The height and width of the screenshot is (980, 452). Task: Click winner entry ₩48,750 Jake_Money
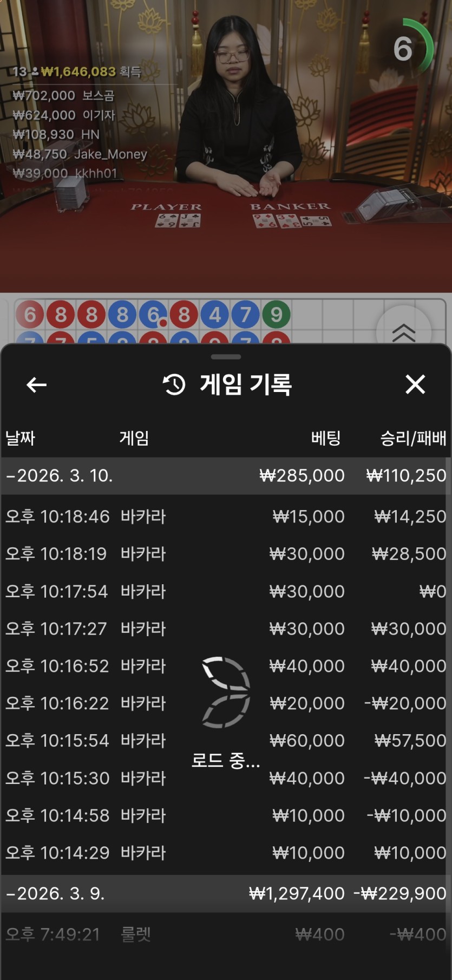80,154
